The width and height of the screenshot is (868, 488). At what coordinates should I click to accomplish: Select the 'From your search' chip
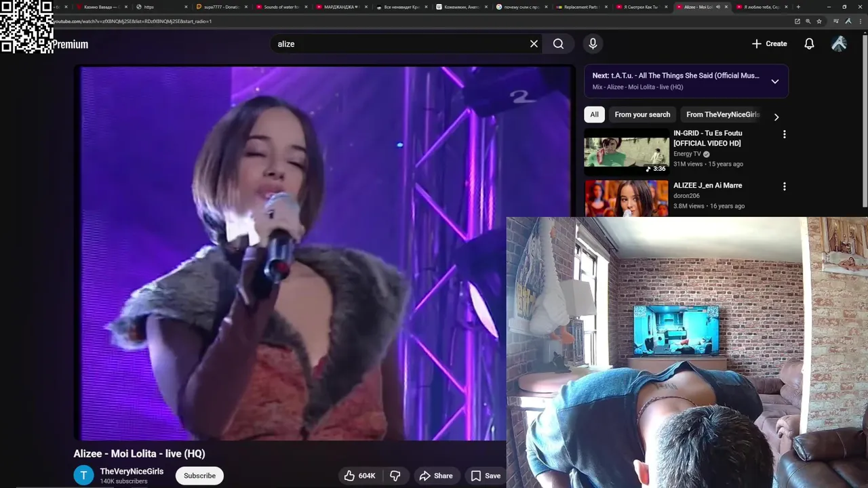click(642, 115)
